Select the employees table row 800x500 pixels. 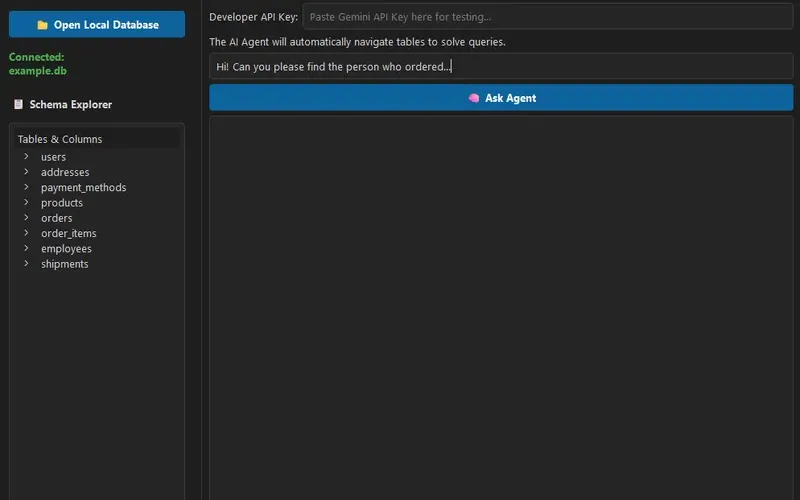coord(97,248)
